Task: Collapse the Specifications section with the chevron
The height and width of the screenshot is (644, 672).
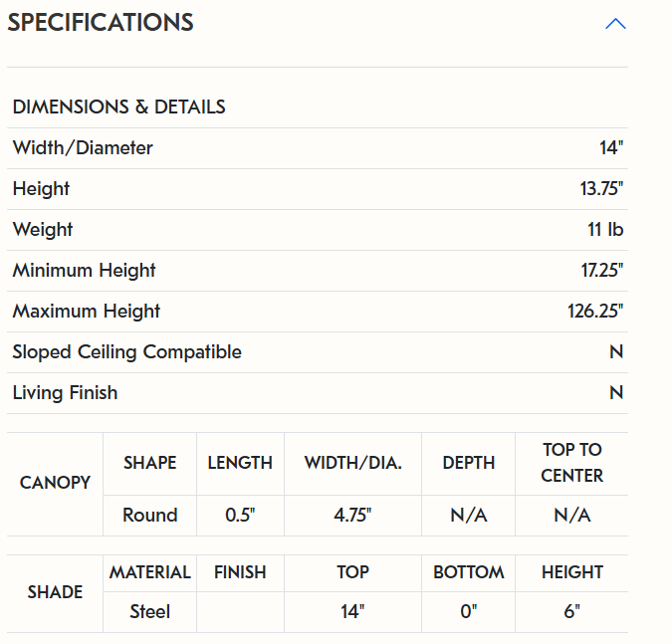Action: point(615,23)
